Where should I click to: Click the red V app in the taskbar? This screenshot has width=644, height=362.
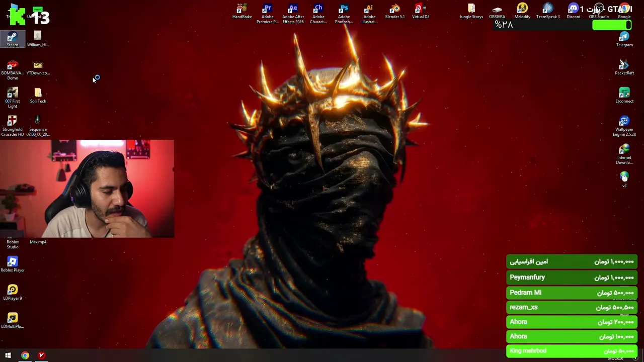tap(41, 355)
